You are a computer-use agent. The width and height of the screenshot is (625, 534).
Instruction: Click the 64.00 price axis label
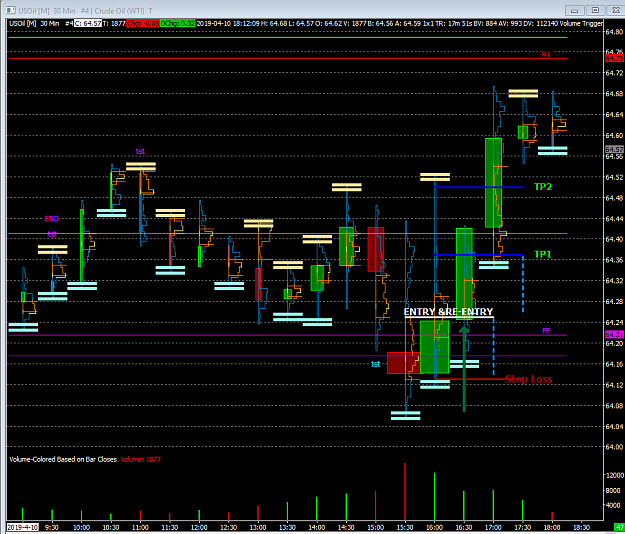614,447
